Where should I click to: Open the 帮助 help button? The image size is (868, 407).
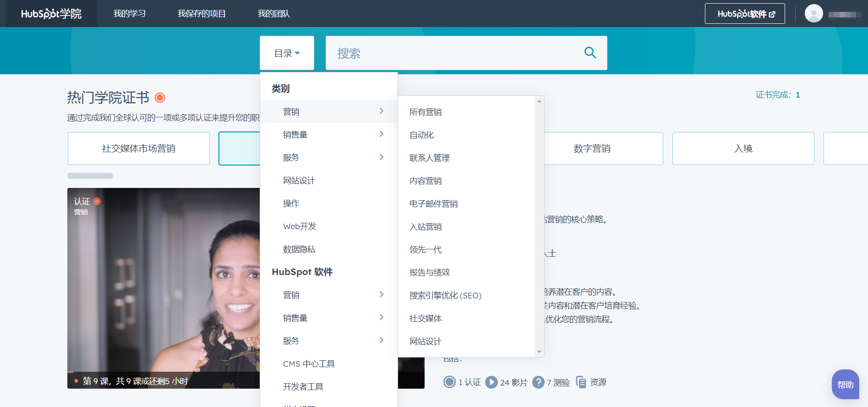click(845, 385)
